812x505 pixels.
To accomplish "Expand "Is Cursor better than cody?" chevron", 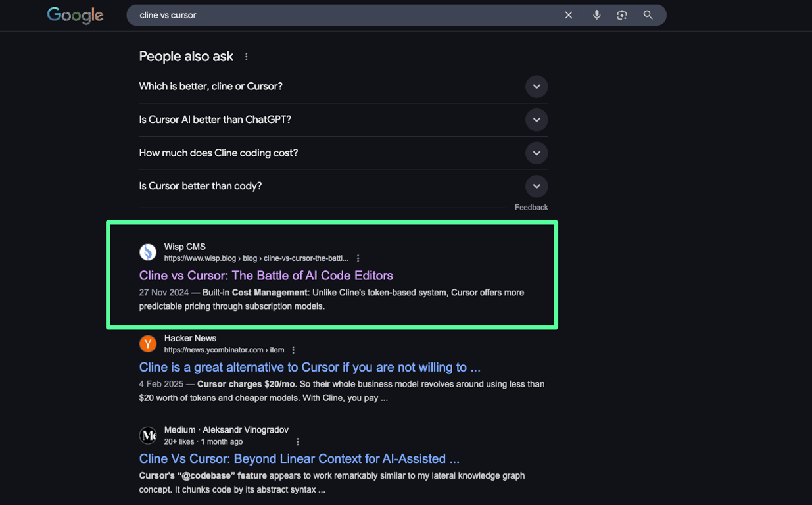I will [537, 186].
